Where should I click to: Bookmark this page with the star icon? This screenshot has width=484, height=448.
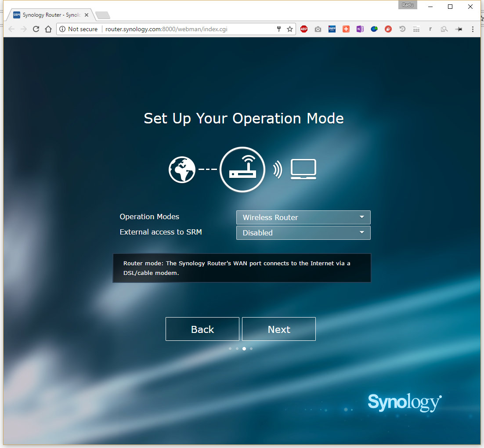pyautogui.click(x=290, y=29)
